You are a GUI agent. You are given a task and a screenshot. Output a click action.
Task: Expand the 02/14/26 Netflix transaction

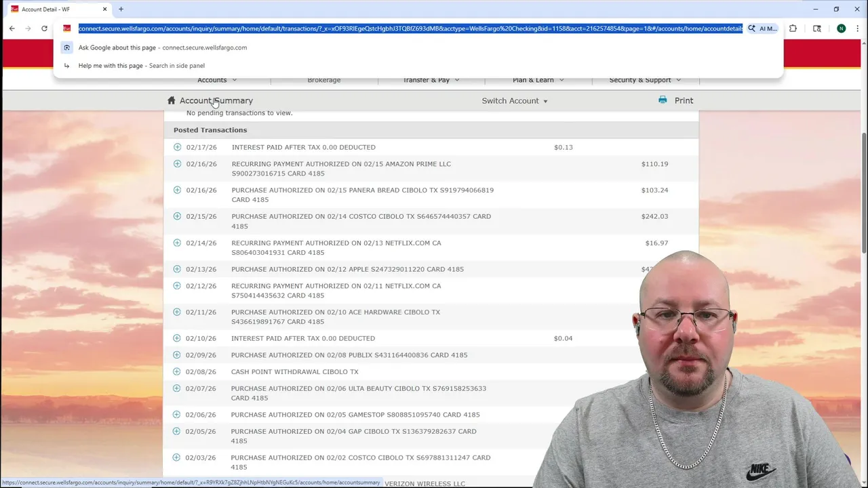click(x=177, y=243)
